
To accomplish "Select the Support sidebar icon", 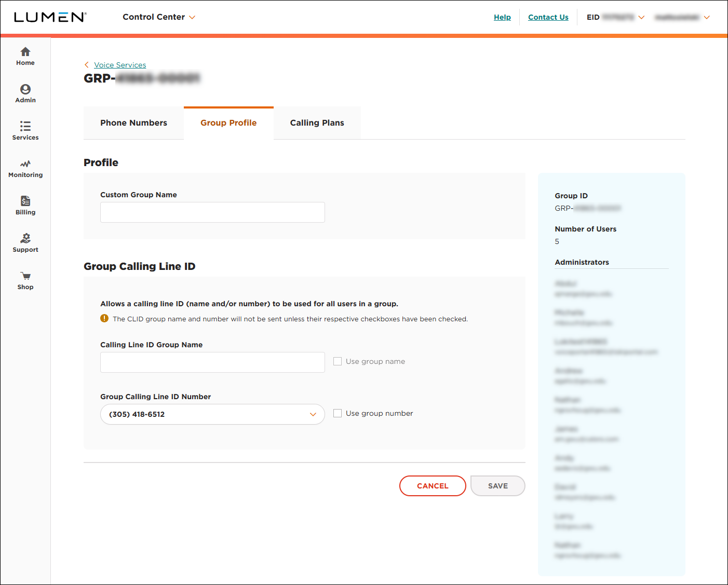I will 25,242.
